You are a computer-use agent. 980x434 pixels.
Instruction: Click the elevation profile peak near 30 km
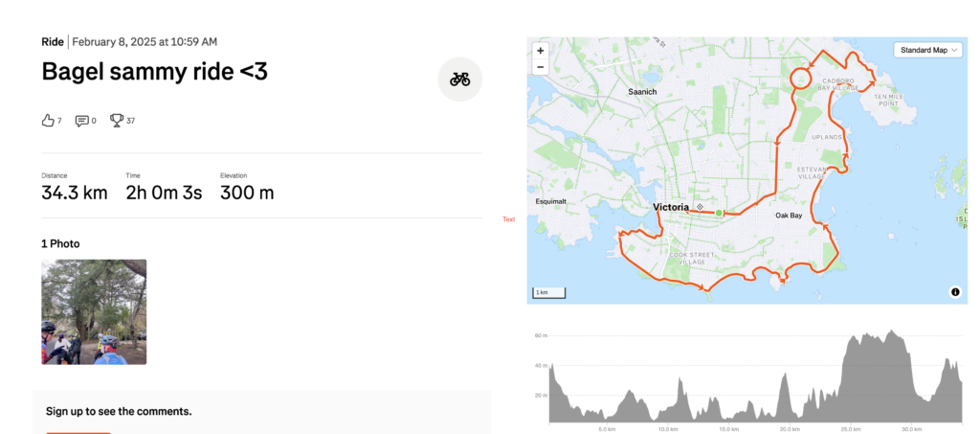point(892,334)
